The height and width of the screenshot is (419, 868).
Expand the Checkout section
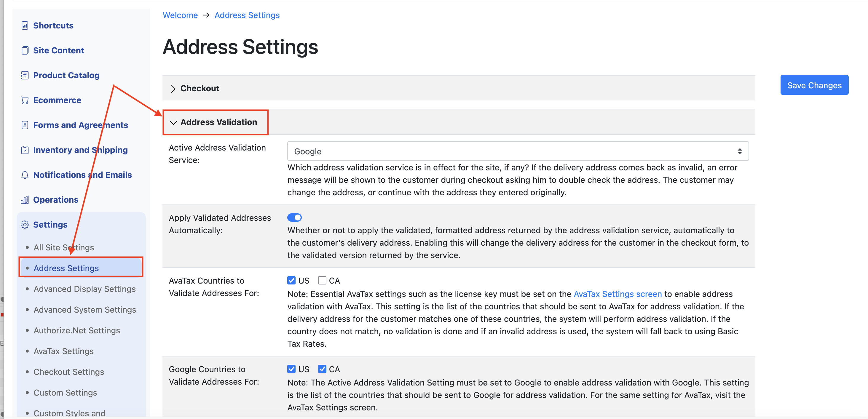pos(459,88)
